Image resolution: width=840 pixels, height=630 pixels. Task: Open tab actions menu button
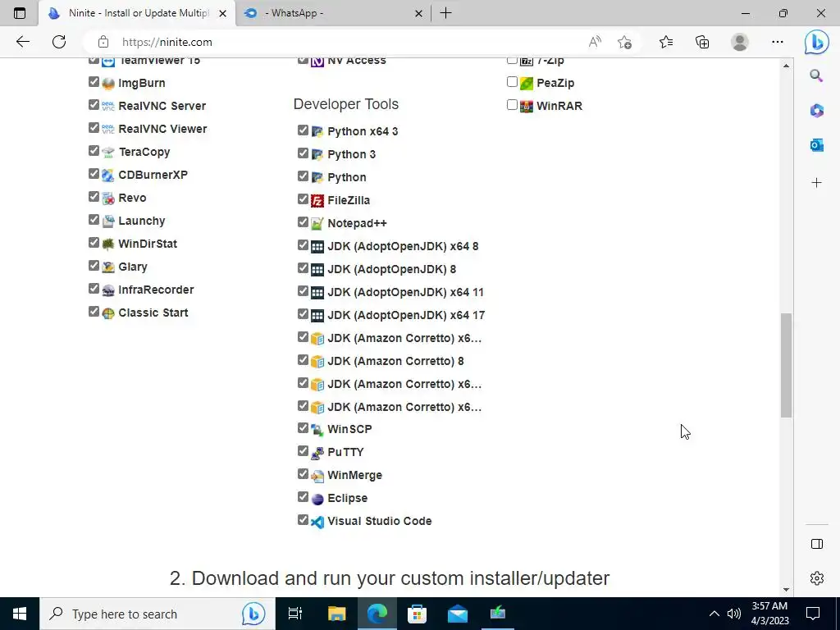pyautogui.click(x=20, y=13)
